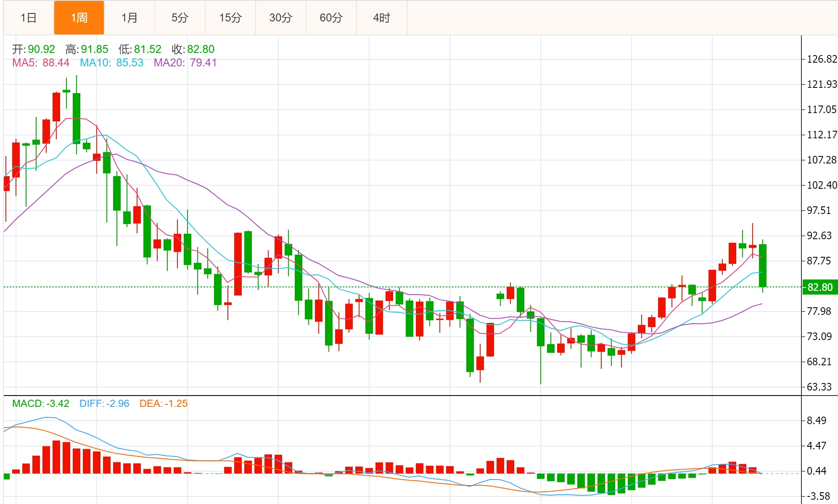Open the 1月 monthly chart tab
This screenshot has height=504, width=838.
130,18
